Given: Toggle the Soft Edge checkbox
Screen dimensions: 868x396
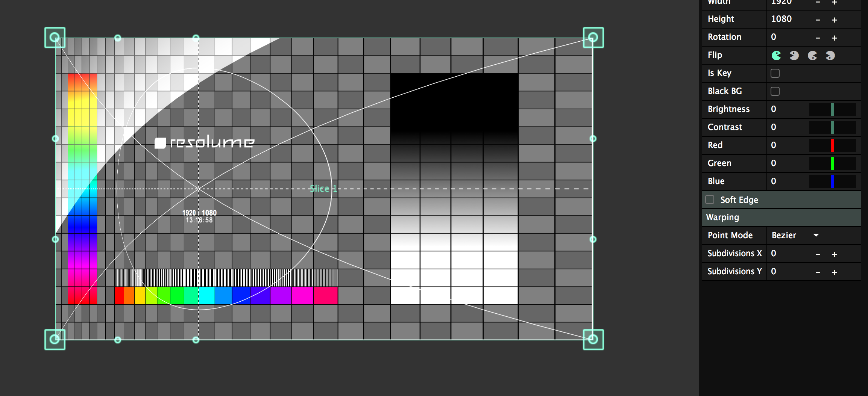Looking at the screenshot, I should (x=710, y=200).
